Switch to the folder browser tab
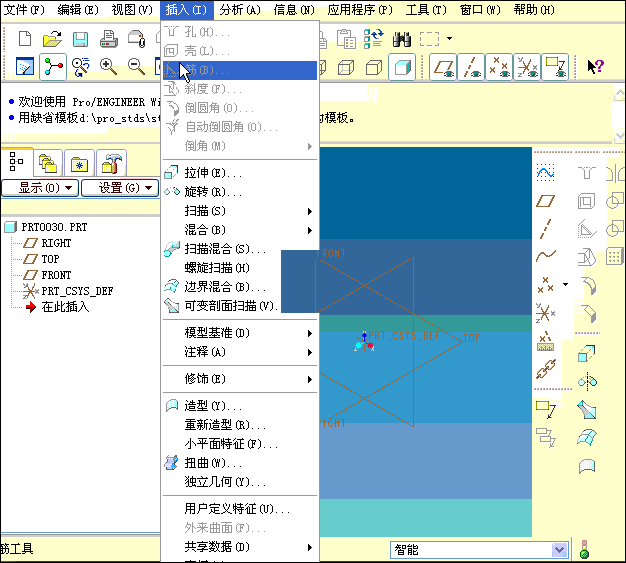Viewport: 626px width, 563px height. [48, 164]
